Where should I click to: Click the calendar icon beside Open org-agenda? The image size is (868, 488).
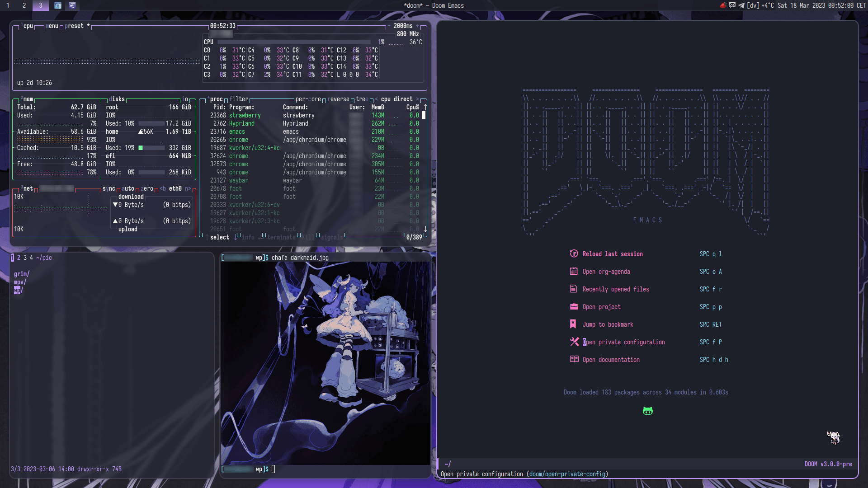574,271
